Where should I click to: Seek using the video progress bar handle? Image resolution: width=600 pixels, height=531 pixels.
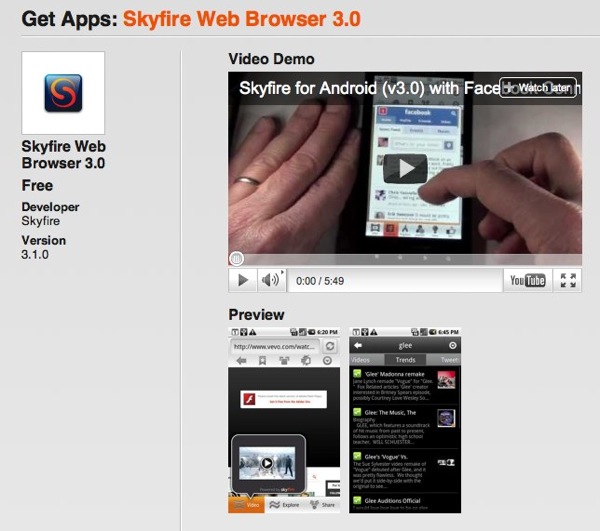pyautogui.click(x=236, y=259)
